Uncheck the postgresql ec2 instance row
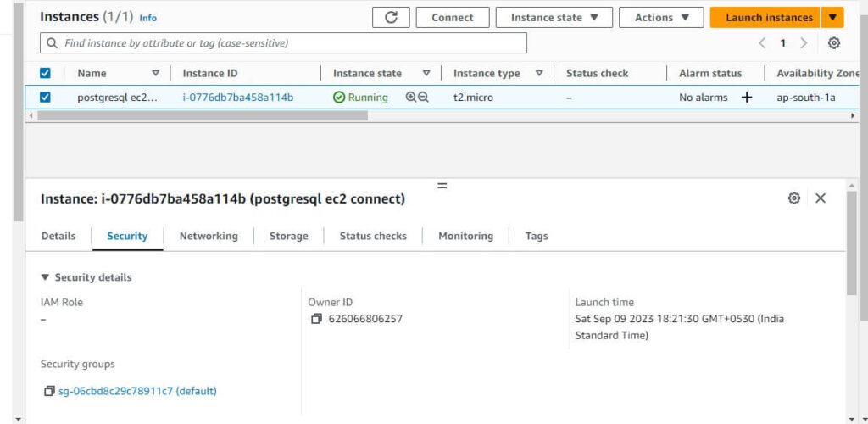Screen dimensions: 868x424 (x=46, y=98)
